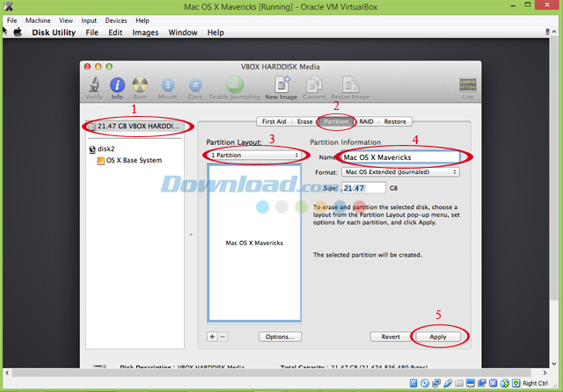
Task: Click the green zoom button of Disk Utility
Action: pyautogui.click(x=109, y=67)
